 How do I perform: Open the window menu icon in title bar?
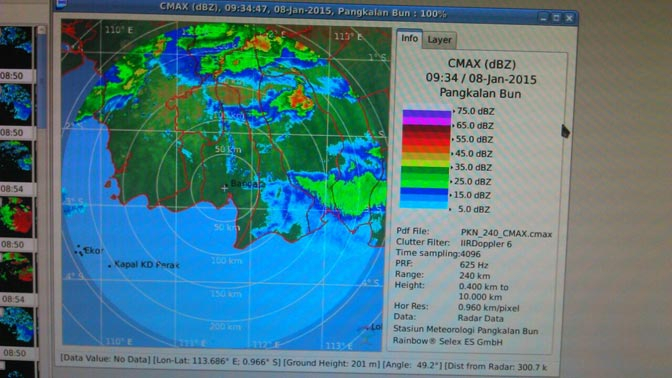click(x=61, y=3)
